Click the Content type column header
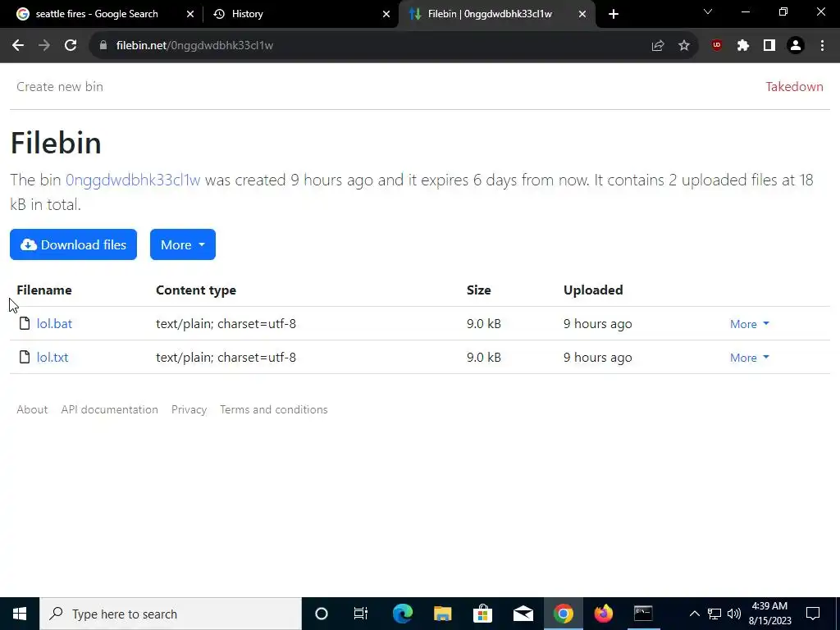The height and width of the screenshot is (630, 840). click(x=196, y=290)
